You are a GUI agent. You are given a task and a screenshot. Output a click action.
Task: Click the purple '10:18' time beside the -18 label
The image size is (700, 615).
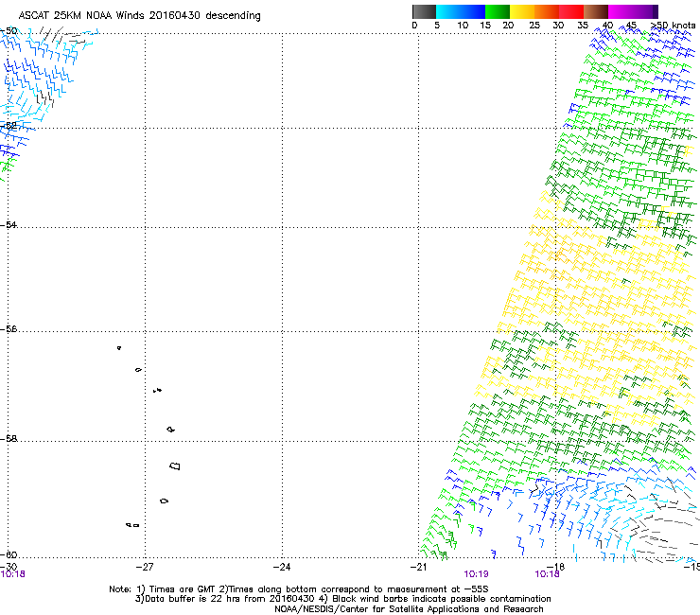(548, 574)
